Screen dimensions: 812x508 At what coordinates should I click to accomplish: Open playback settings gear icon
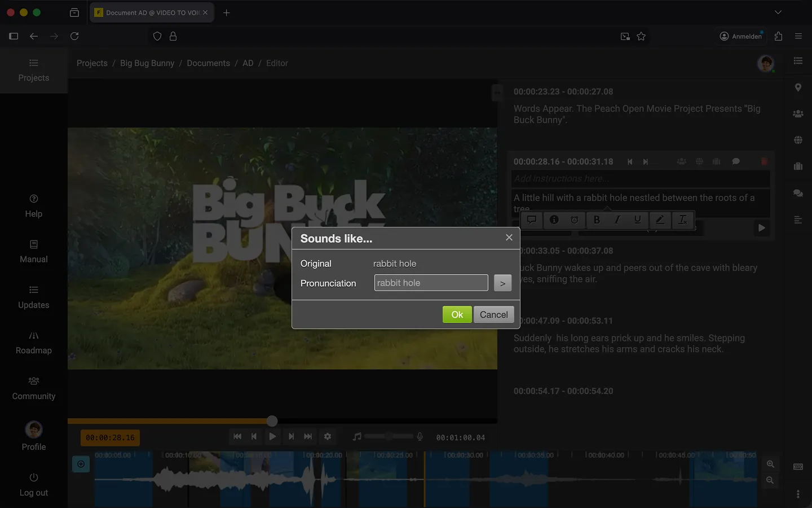(x=328, y=436)
